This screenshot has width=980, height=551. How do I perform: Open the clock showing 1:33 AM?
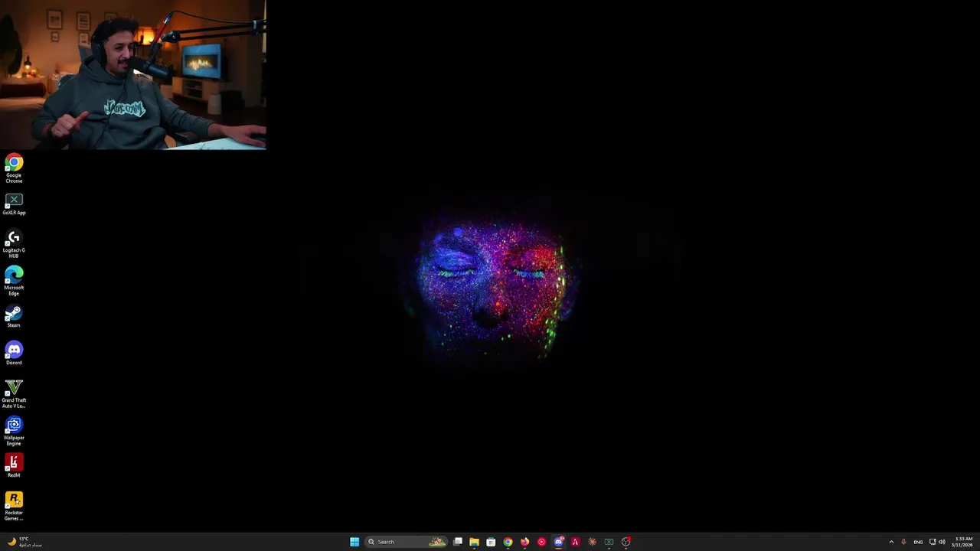coord(962,542)
